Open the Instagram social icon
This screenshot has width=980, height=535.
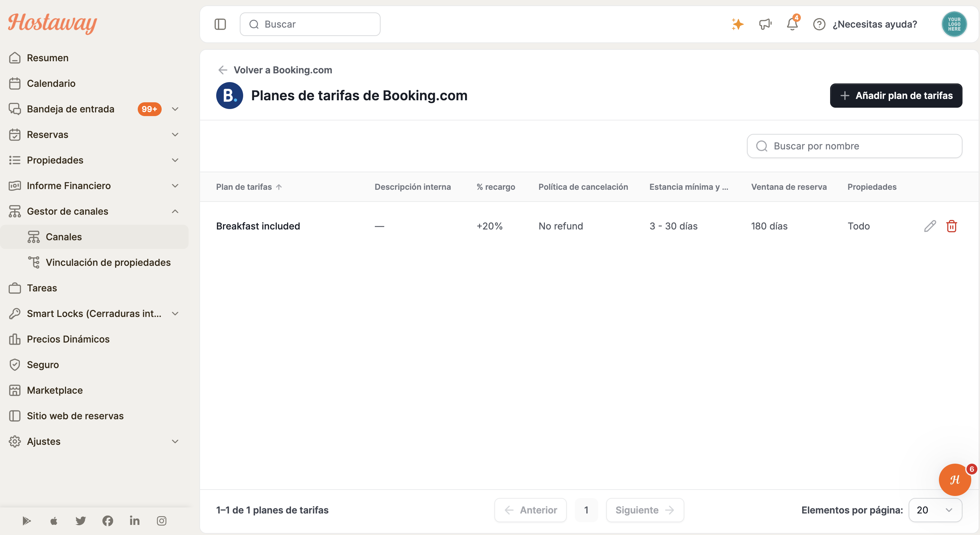coord(162,521)
